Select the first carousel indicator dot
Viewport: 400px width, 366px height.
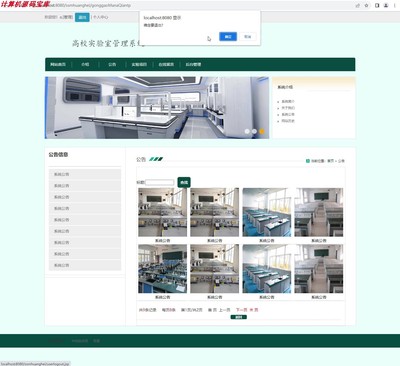(x=247, y=131)
